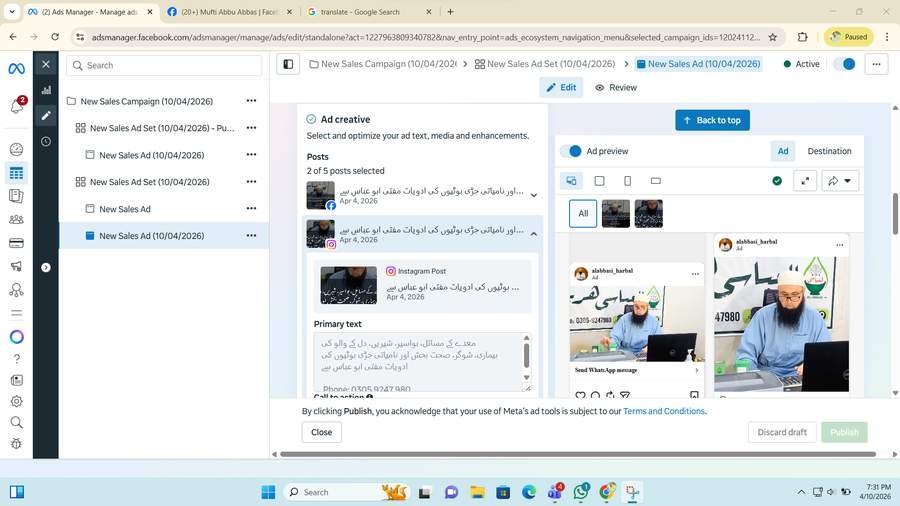The image size is (900, 506).
Task: Open the Advertising megaphone icon
Action: (17, 266)
